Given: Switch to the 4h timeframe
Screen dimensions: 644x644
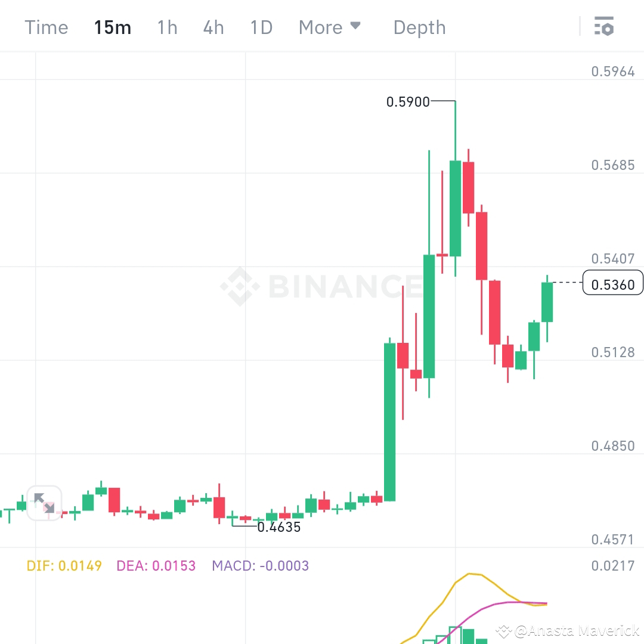Looking at the screenshot, I should pyautogui.click(x=213, y=27).
